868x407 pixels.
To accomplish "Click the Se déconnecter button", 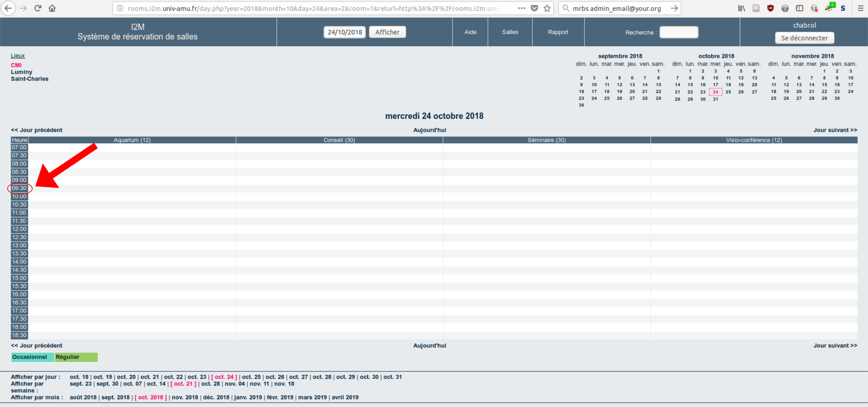I will point(804,38).
